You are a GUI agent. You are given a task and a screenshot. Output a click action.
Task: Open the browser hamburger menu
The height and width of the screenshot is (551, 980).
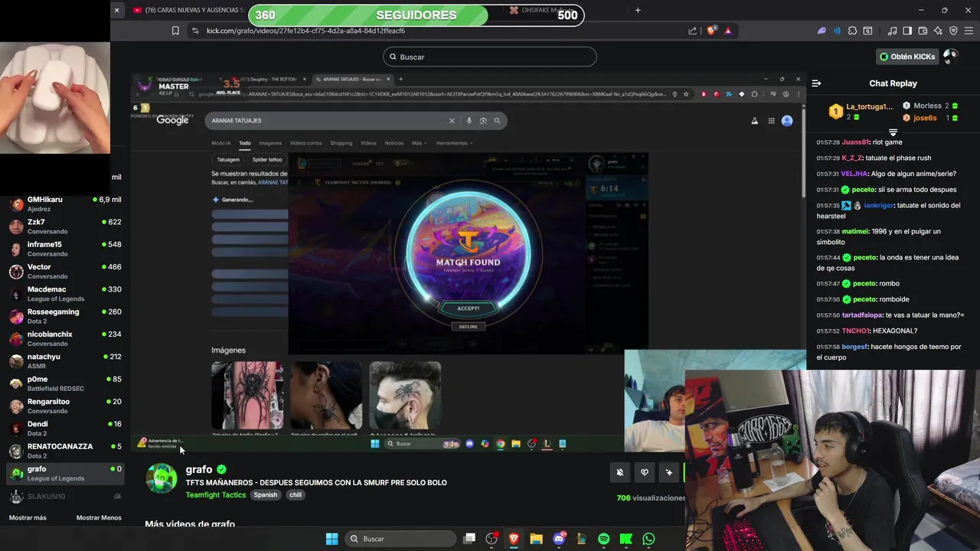pyautogui.click(x=969, y=31)
